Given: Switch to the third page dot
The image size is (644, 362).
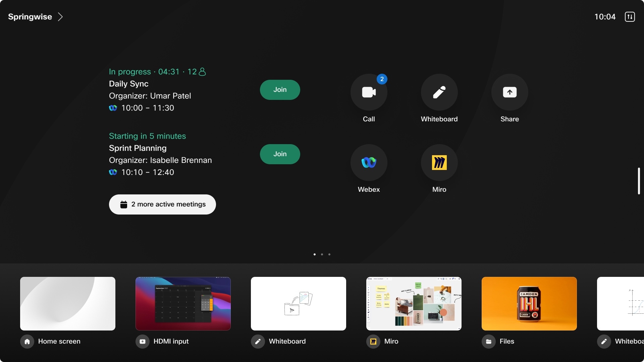Looking at the screenshot, I should tap(329, 254).
